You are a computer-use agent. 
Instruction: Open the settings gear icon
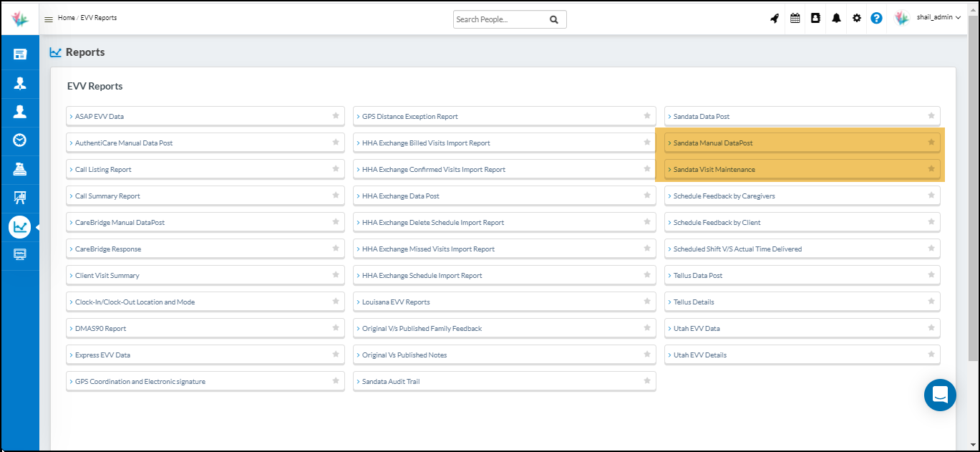(x=856, y=19)
